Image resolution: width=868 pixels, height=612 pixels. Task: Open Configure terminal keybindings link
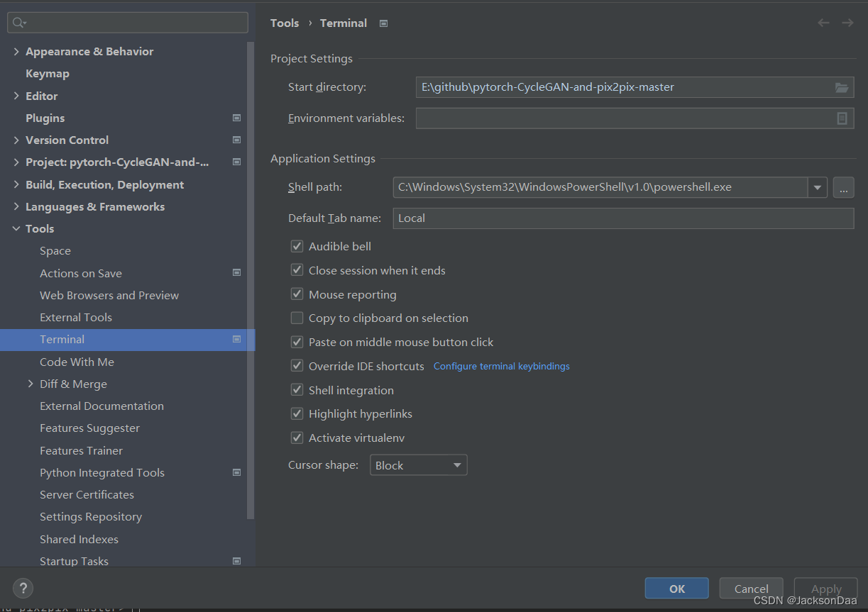502,366
